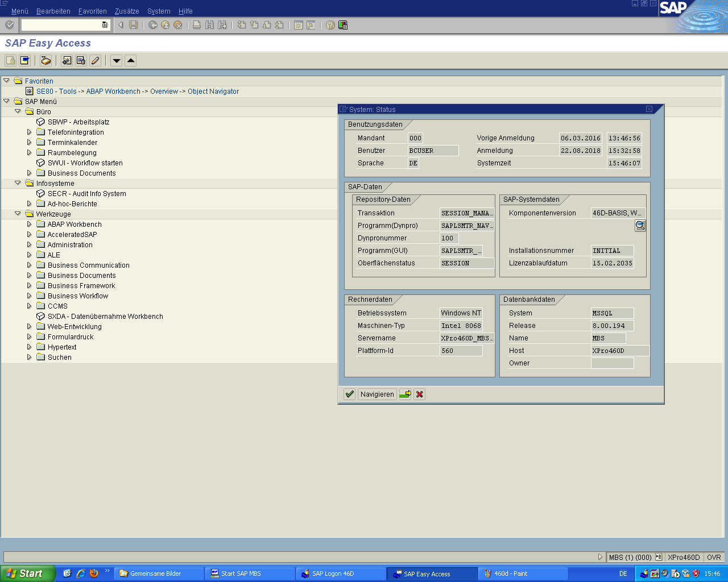Viewport: 728px width, 582px height.
Task: Open the Bearbeiten menu
Action: point(53,11)
